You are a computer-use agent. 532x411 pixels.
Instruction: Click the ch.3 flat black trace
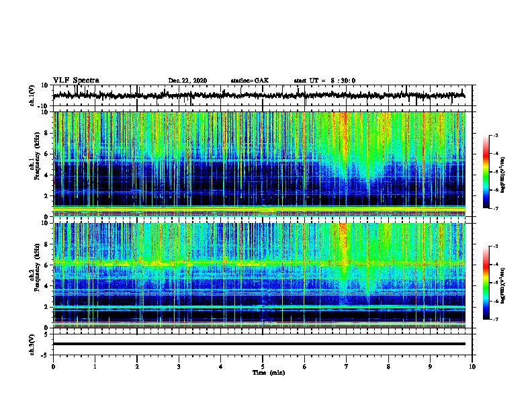point(259,344)
